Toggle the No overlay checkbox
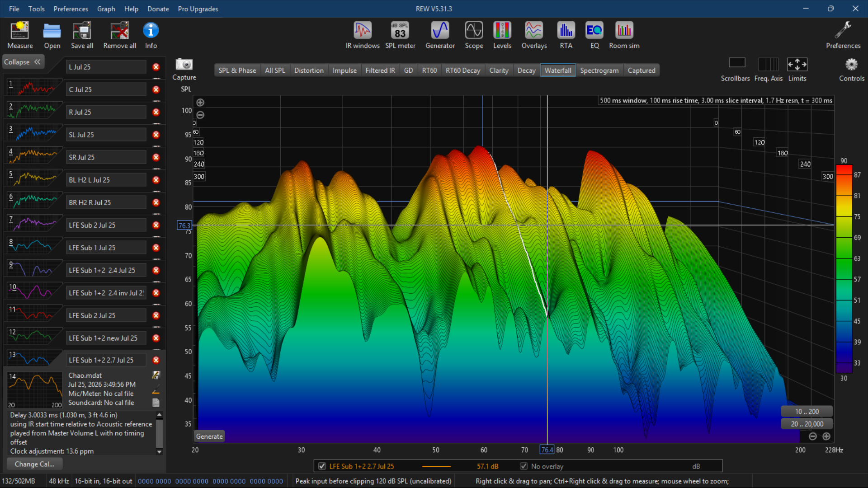 click(524, 466)
